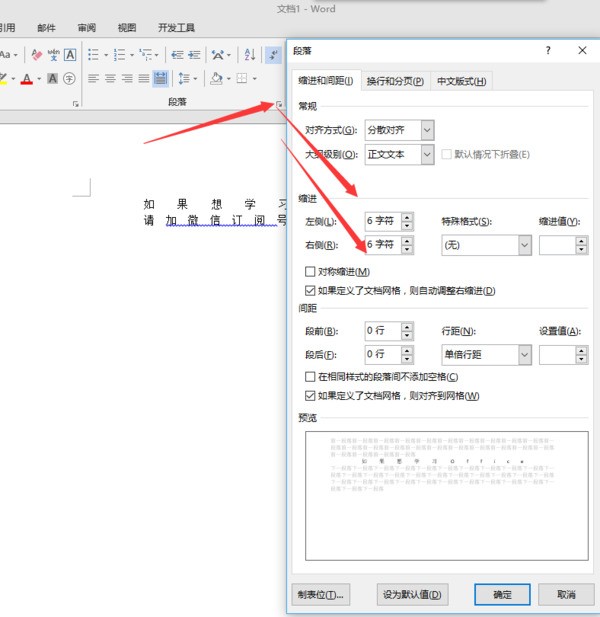Switch to the 换行和分页 tab
Screen dimensions: 600x617
(395, 81)
